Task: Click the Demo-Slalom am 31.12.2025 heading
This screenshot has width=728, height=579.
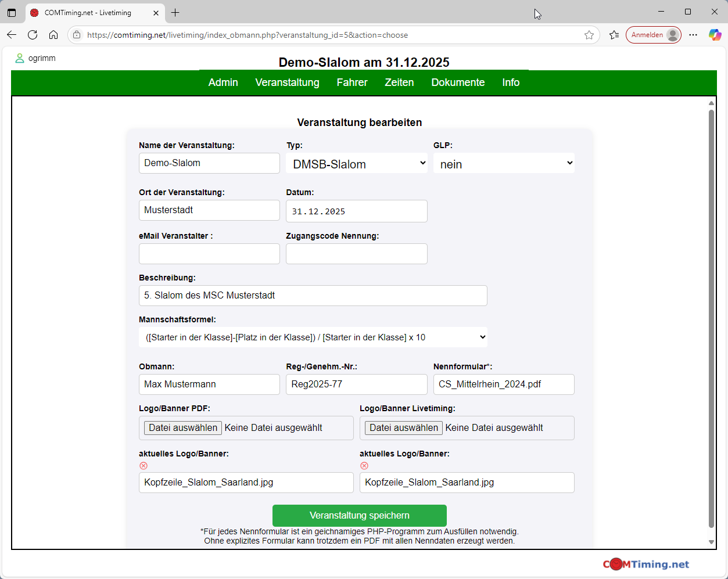Action: point(364,62)
